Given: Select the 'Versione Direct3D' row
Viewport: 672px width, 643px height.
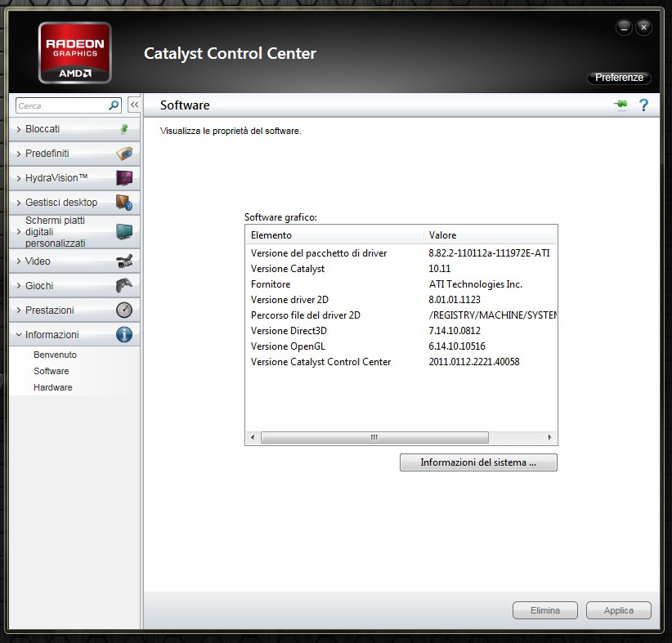Looking at the screenshot, I should (401, 331).
